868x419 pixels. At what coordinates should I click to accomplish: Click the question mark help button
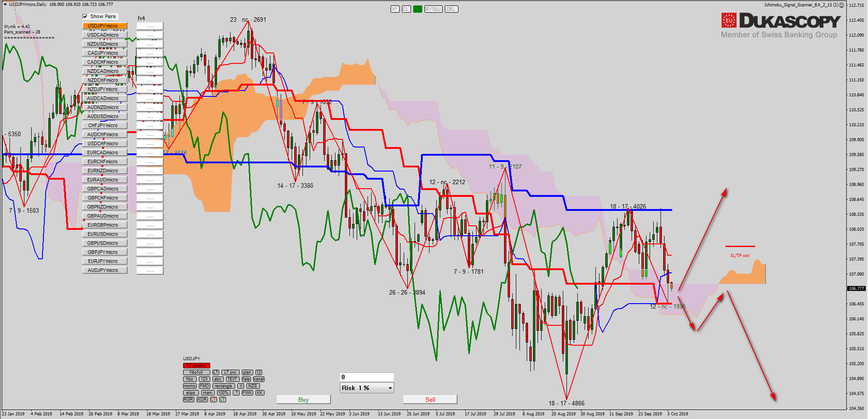[x=236, y=393]
